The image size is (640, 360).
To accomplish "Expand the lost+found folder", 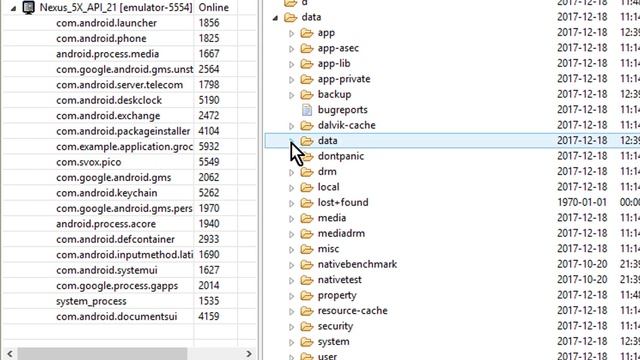I will (291, 204).
